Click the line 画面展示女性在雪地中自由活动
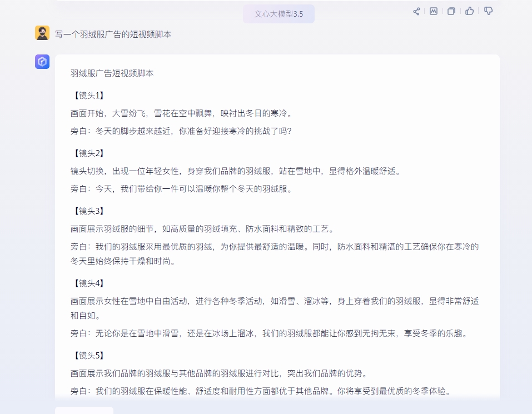This screenshot has width=532, height=414. 275,308
